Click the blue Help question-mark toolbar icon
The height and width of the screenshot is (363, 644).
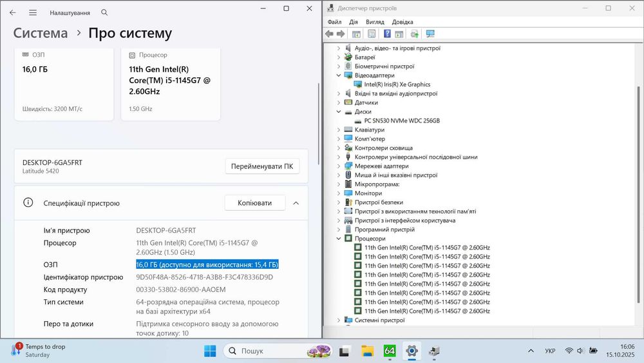(x=387, y=34)
